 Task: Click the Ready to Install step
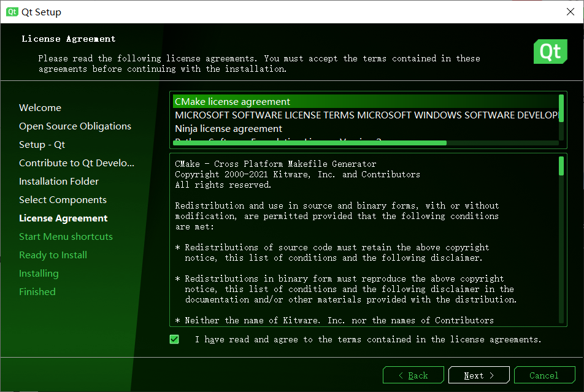click(x=53, y=255)
